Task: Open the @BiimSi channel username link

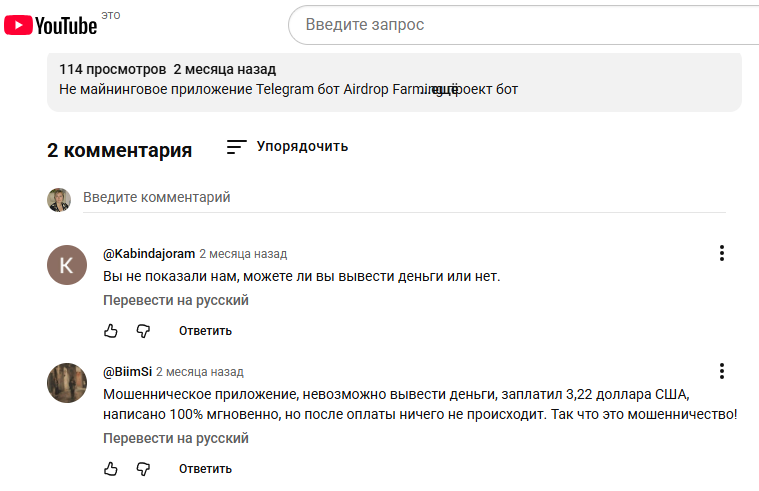Action: pyautogui.click(x=127, y=372)
